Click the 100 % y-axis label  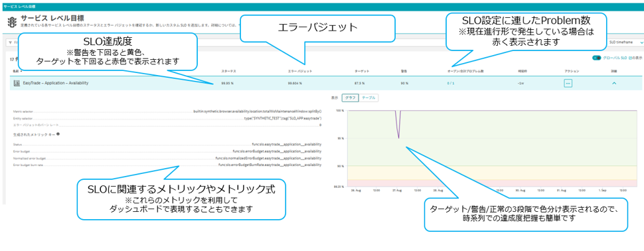click(339, 110)
